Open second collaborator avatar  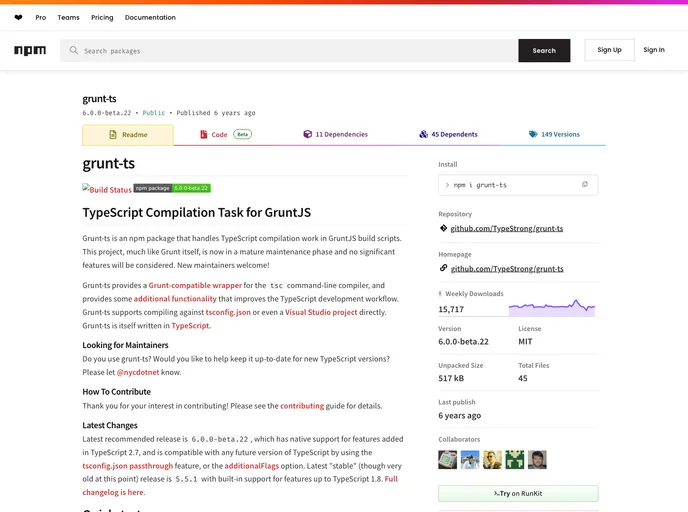pyautogui.click(x=469, y=460)
